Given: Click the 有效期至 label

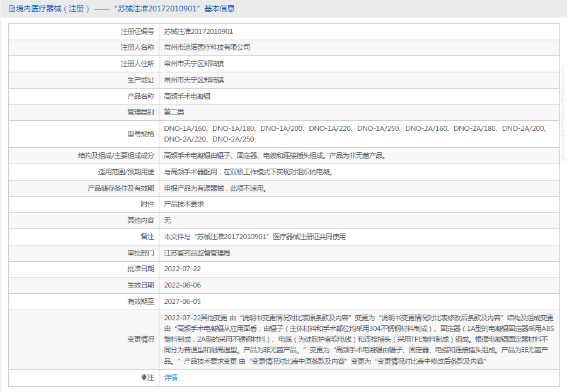Looking at the screenshot, I should (x=140, y=301).
